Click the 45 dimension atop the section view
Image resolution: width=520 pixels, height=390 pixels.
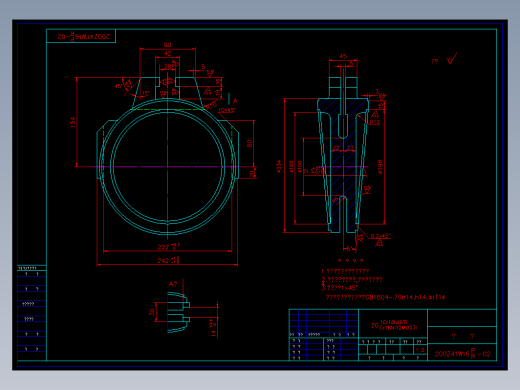point(343,56)
